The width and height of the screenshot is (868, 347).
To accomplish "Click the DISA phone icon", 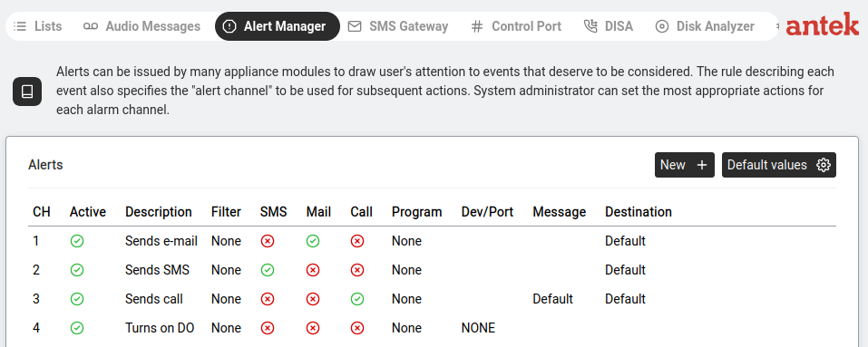I will [590, 26].
